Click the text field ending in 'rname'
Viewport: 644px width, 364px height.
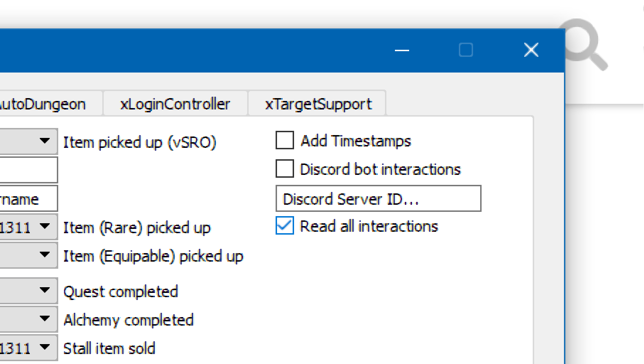27,199
